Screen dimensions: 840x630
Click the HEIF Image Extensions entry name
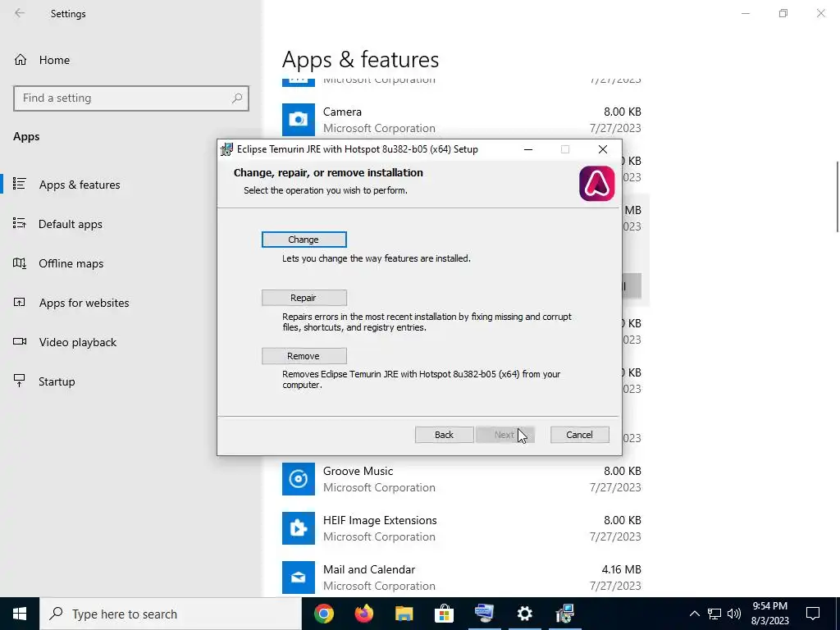pyautogui.click(x=380, y=521)
